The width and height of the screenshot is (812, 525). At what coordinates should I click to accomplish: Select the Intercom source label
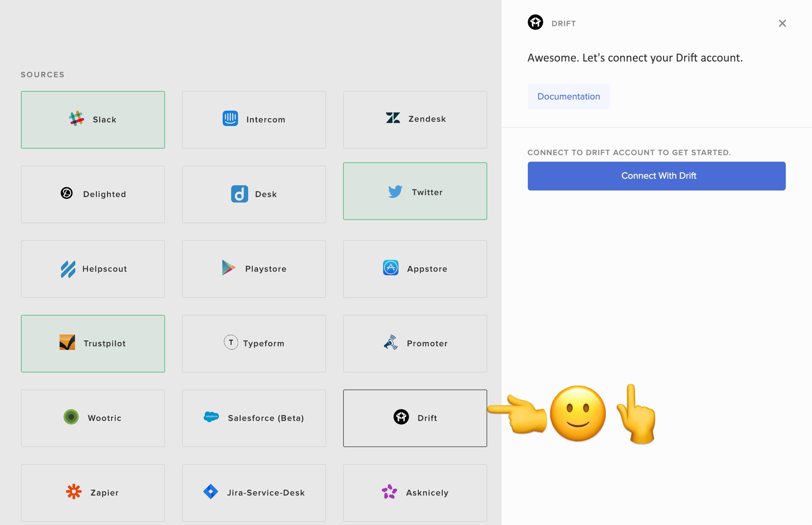(266, 119)
